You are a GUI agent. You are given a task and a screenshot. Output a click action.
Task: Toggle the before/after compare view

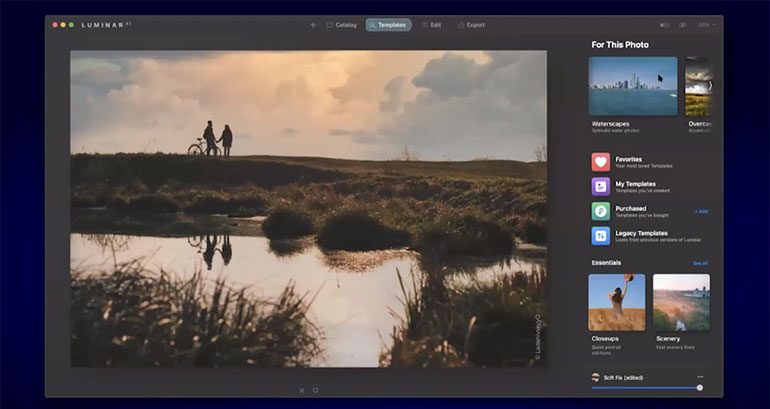(x=665, y=25)
